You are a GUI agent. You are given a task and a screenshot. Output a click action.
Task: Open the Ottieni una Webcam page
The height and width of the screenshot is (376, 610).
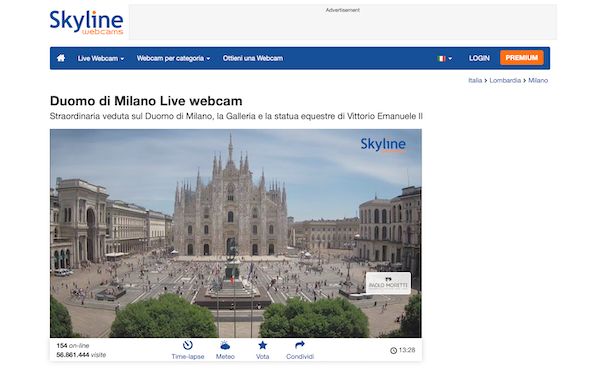[x=253, y=58]
